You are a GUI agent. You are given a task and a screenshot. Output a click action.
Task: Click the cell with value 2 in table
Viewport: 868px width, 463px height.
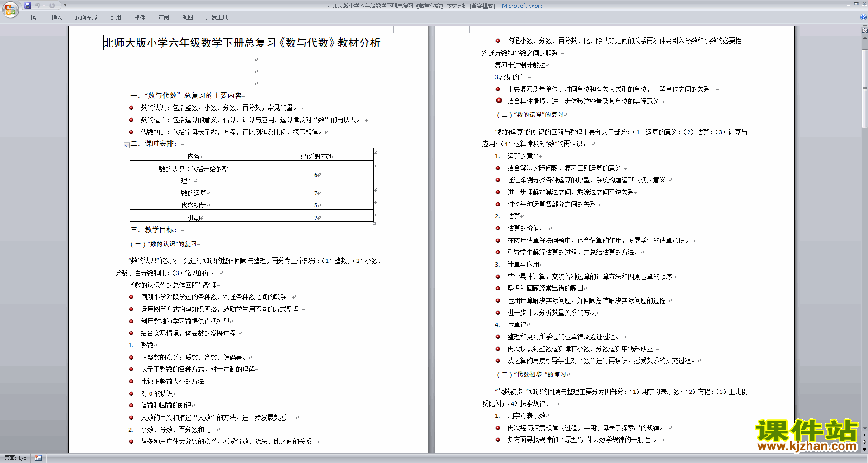coord(309,216)
